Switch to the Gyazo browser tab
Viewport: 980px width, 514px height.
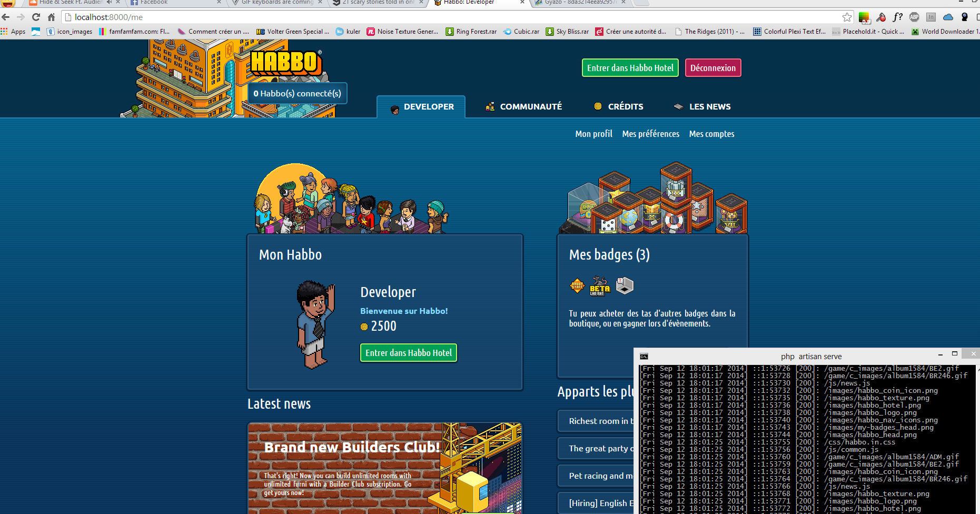click(x=579, y=3)
